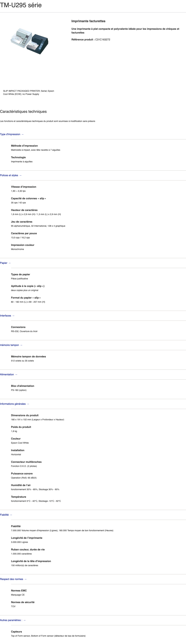Click the Méthode d'impression spec label
Screen dimensions: 186x644
click(24, 146)
